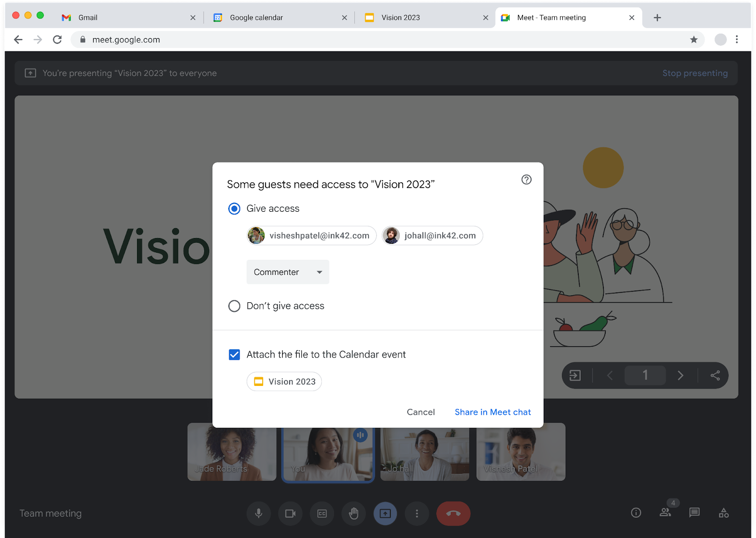The height and width of the screenshot is (538, 756).
Task: Open the dialog help icon
Action: pos(526,180)
